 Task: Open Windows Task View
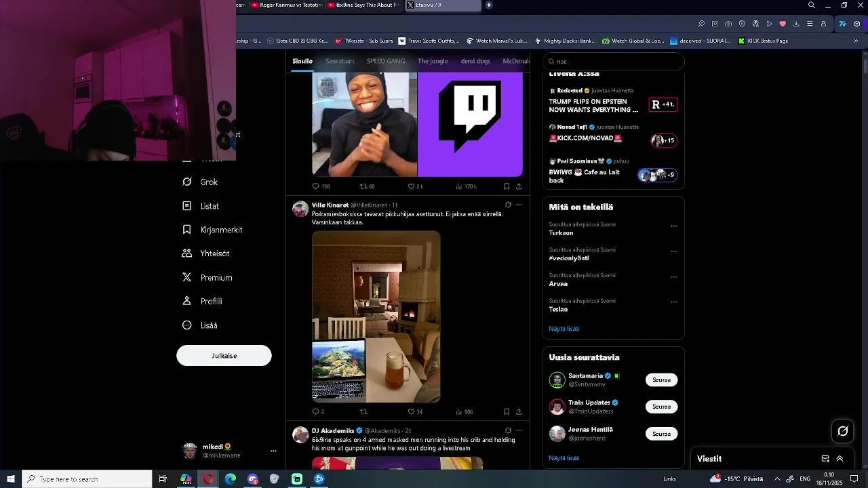pyautogui.click(x=163, y=479)
